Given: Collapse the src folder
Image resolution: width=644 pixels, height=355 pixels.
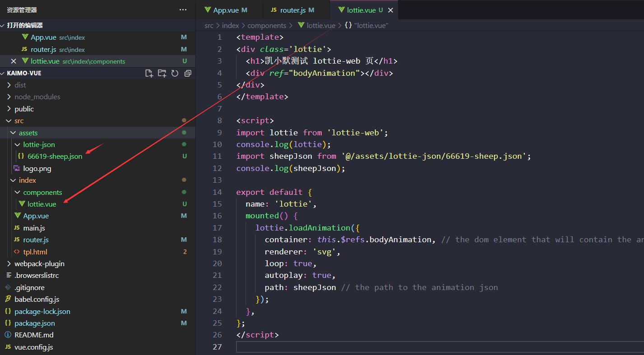Looking at the screenshot, I should 97,120.
